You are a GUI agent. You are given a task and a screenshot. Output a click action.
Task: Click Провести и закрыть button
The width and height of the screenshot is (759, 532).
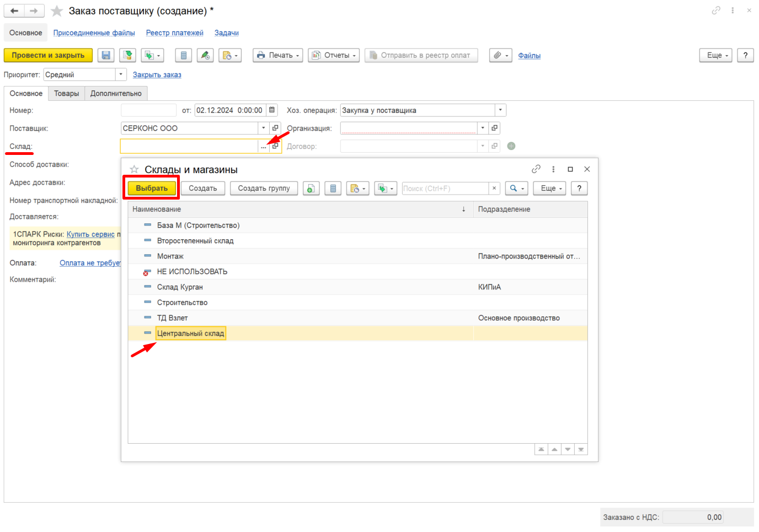pos(48,55)
